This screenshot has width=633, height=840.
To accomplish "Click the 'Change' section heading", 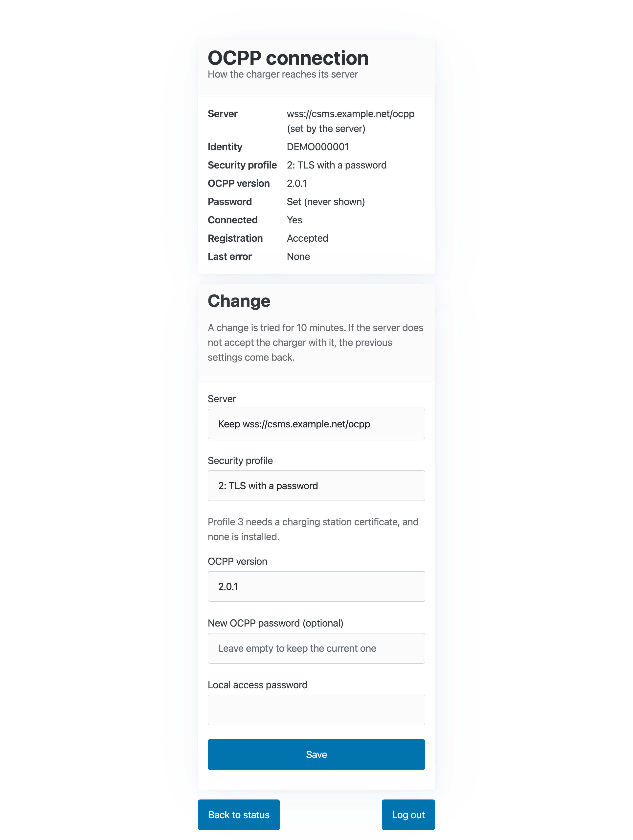I will (239, 301).
